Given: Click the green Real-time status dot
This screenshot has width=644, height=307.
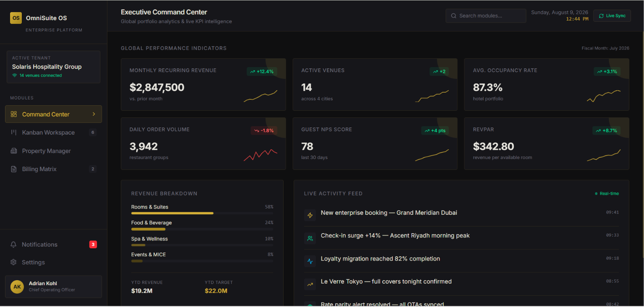Looking at the screenshot, I should point(596,194).
